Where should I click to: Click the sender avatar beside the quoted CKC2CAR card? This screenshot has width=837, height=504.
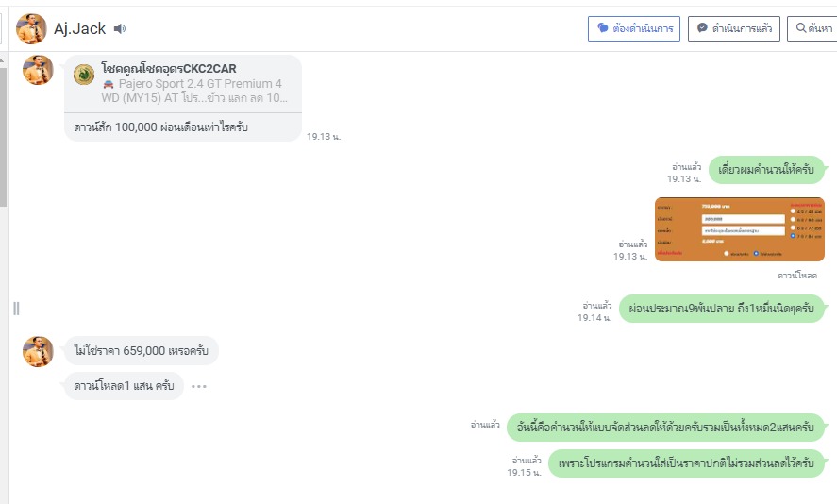point(38,70)
